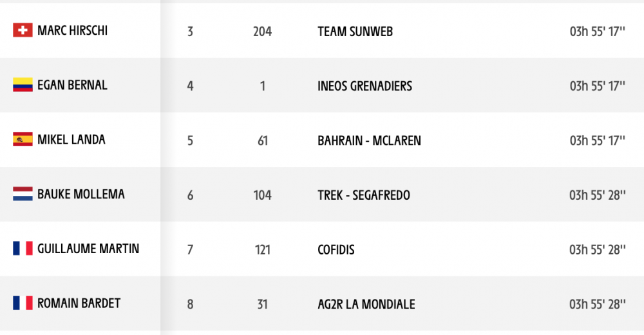Open the Bahrain - McLaren team link
The image size is (644, 335).
click(x=369, y=140)
